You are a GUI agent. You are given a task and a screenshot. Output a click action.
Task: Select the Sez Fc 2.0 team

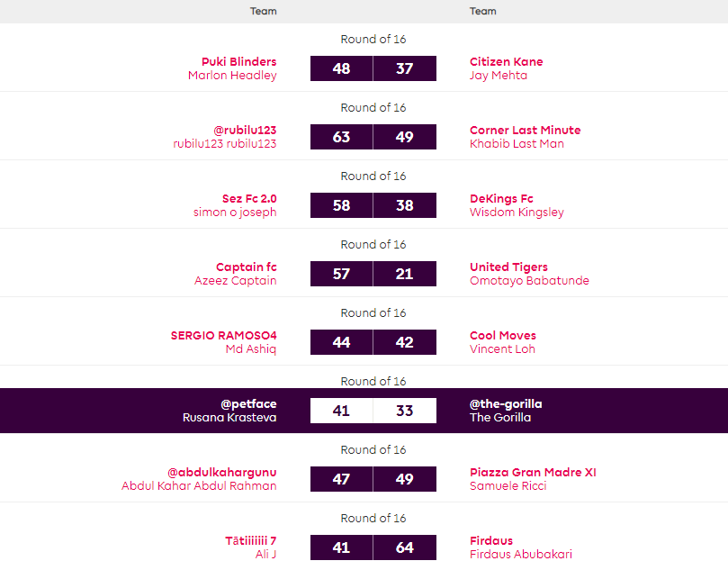[x=249, y=199]
